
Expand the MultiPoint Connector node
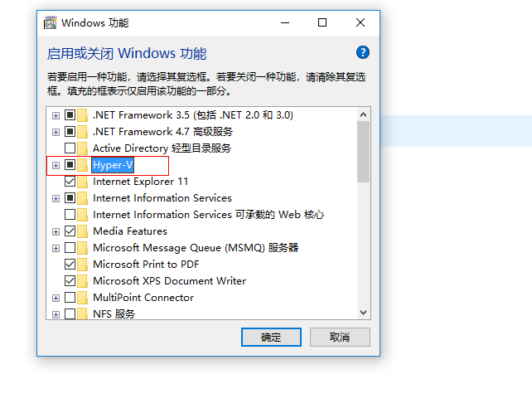click(56, 298)
